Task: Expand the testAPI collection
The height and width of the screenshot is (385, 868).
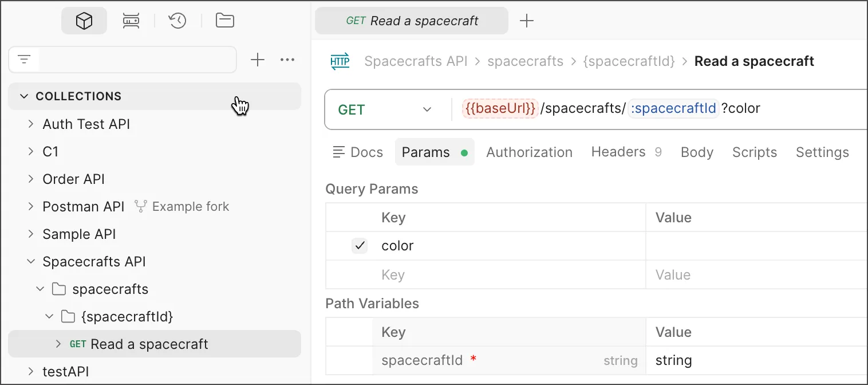Action: [31, 371]
